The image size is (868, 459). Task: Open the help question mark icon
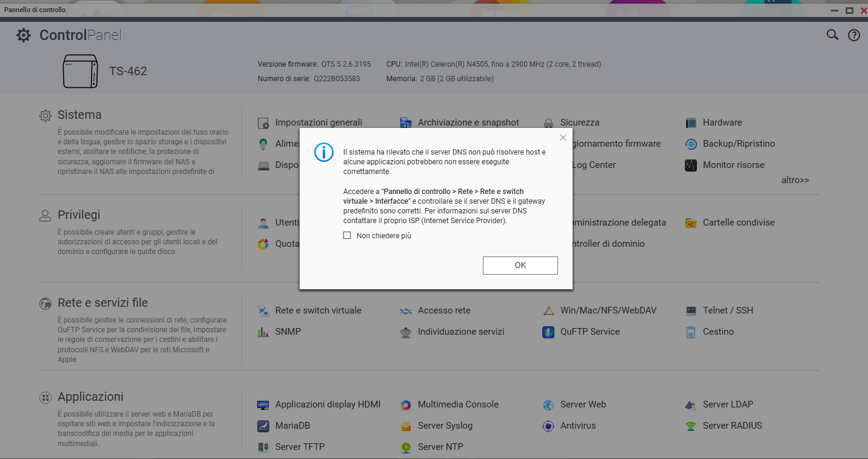click(853, 35)
